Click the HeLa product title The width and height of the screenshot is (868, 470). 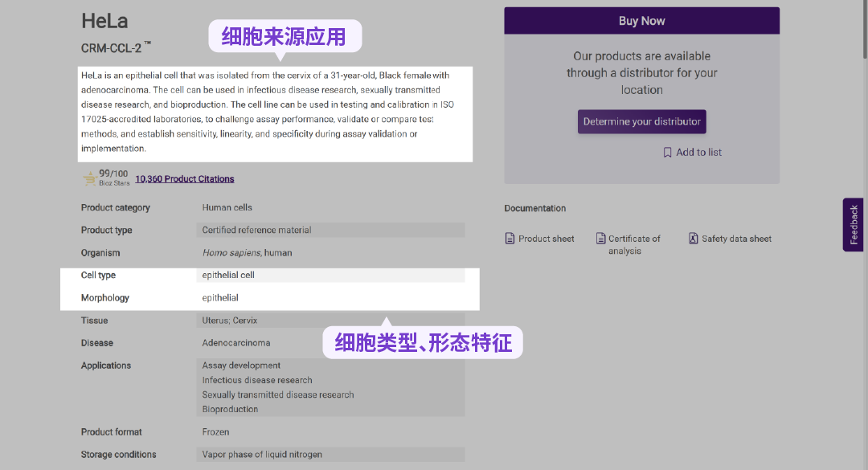point(104,21)
